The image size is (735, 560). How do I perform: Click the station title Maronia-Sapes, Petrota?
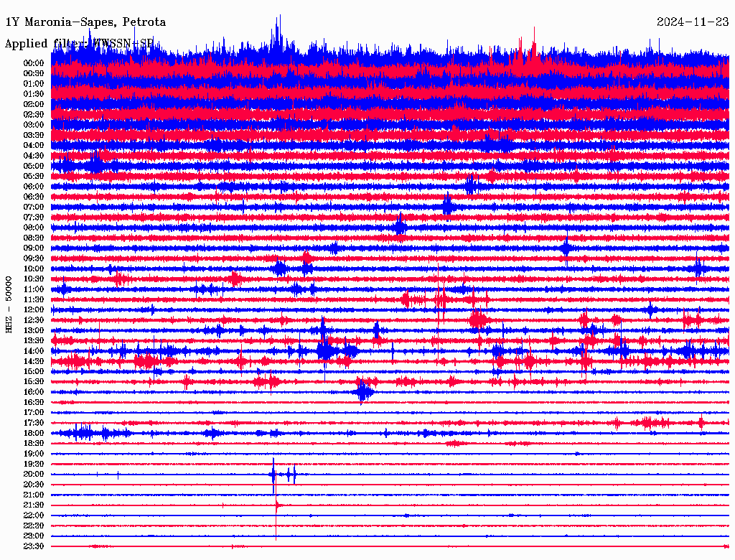click(x=85, y=22)
